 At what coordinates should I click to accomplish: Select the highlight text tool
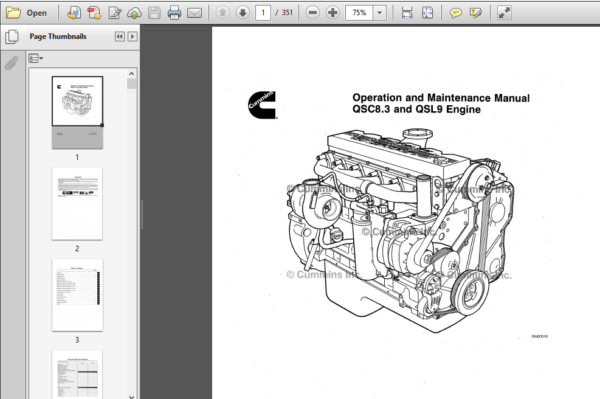click(476, 13)
